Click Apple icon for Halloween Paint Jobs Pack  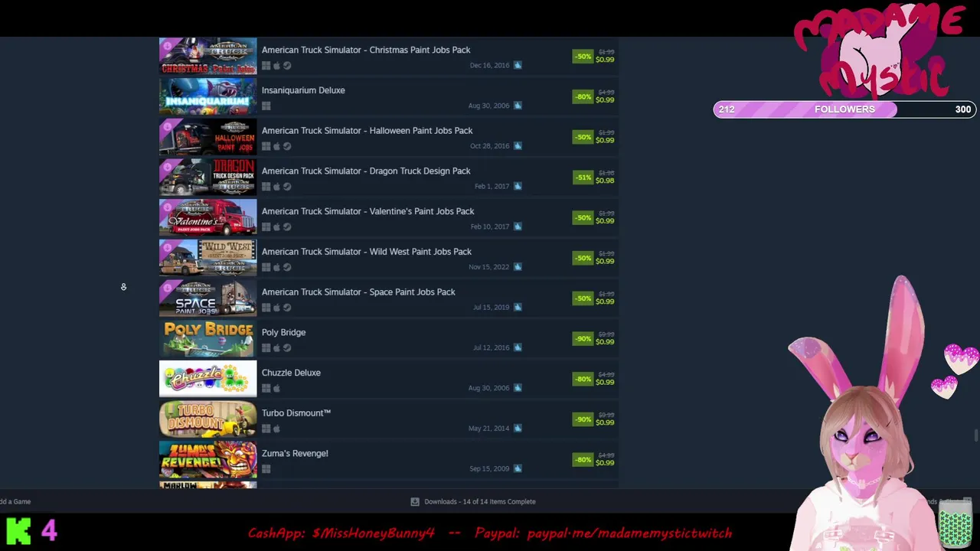point(276,146)
